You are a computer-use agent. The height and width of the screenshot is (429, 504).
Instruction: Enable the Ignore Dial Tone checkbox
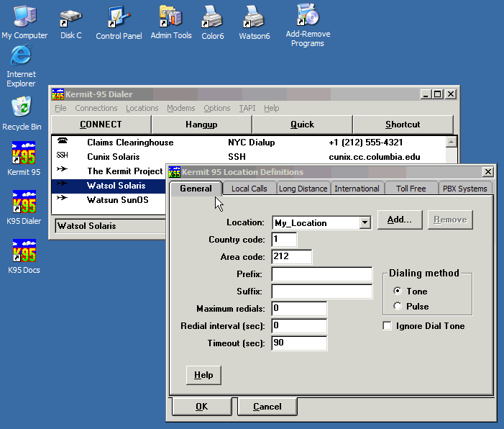coord(388,326)
